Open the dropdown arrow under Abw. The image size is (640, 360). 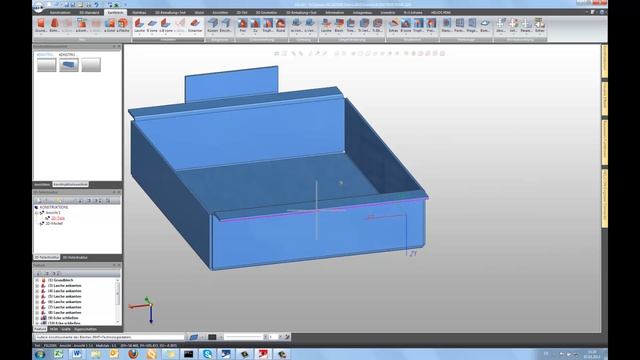(501, 34)
